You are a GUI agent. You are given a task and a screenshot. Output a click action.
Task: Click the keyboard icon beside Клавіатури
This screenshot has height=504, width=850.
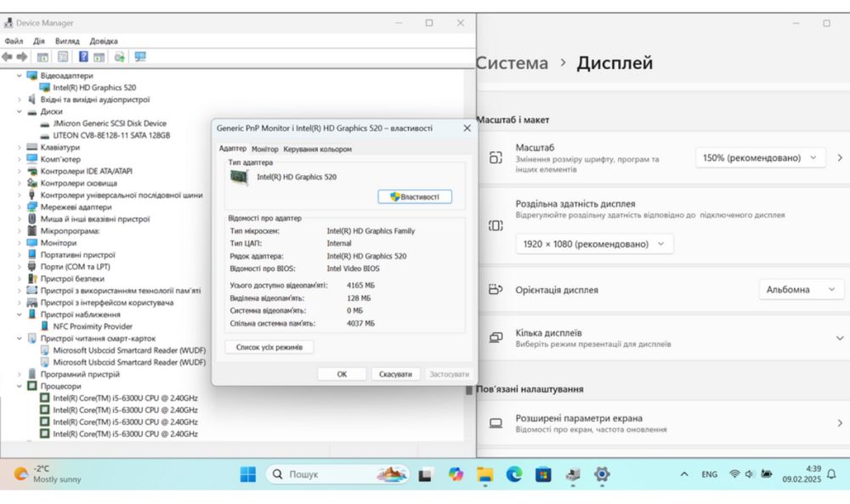point(32,147)
